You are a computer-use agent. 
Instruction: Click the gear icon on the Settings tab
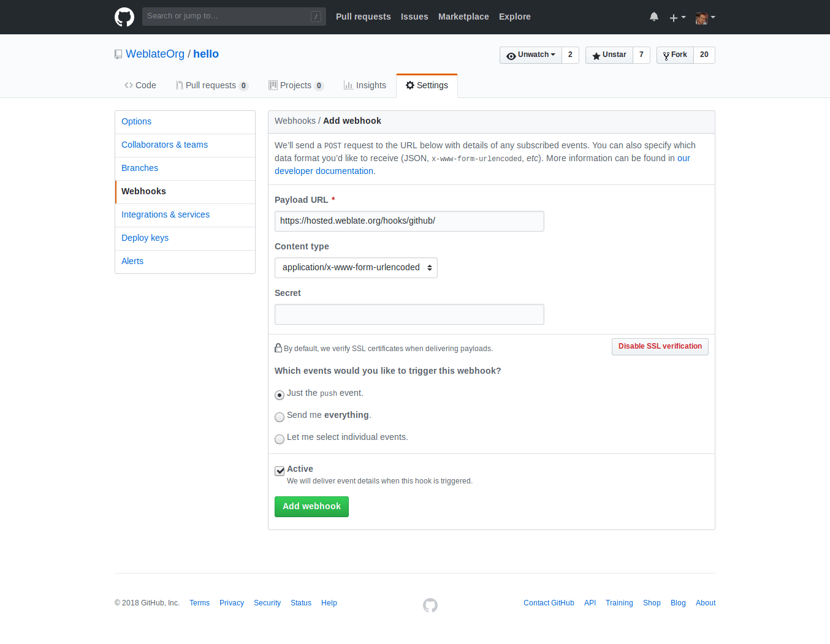(x=410, y=85)
